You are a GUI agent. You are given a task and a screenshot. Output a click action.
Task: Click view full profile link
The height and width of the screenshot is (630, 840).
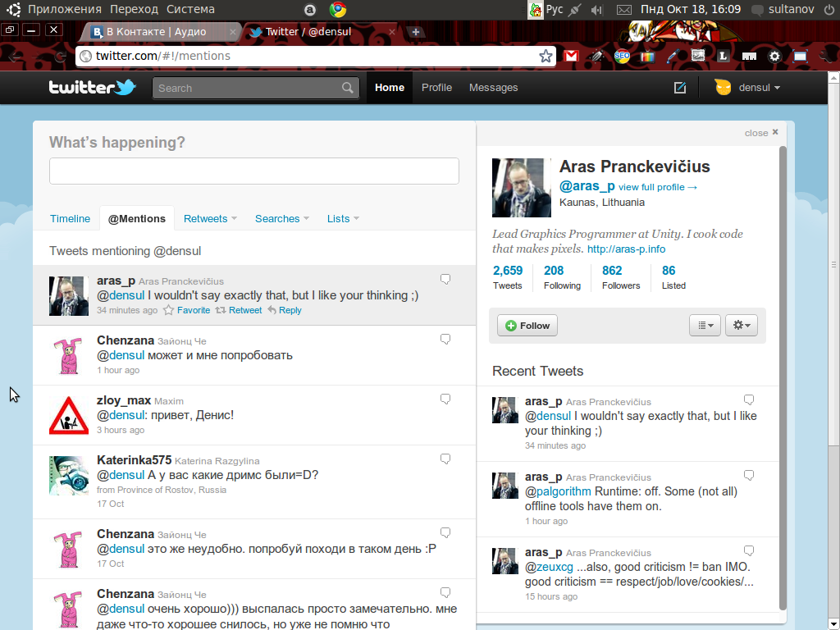pyautogui.click(x=658, y=187)
